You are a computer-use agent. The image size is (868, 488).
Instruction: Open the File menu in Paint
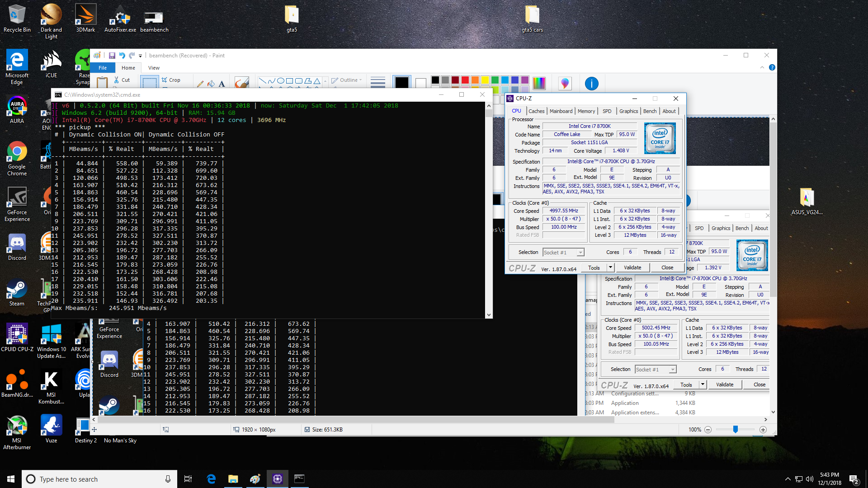[x=103, y=68]
